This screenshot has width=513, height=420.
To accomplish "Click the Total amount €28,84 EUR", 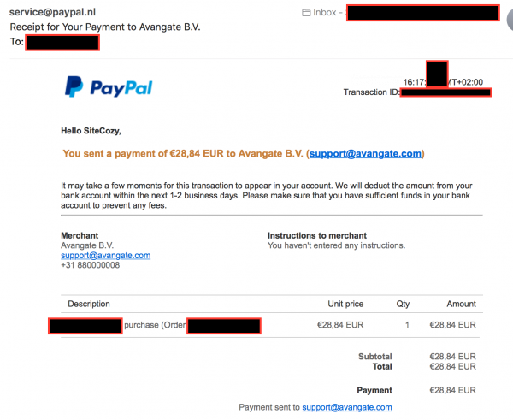I will point(453,367).
